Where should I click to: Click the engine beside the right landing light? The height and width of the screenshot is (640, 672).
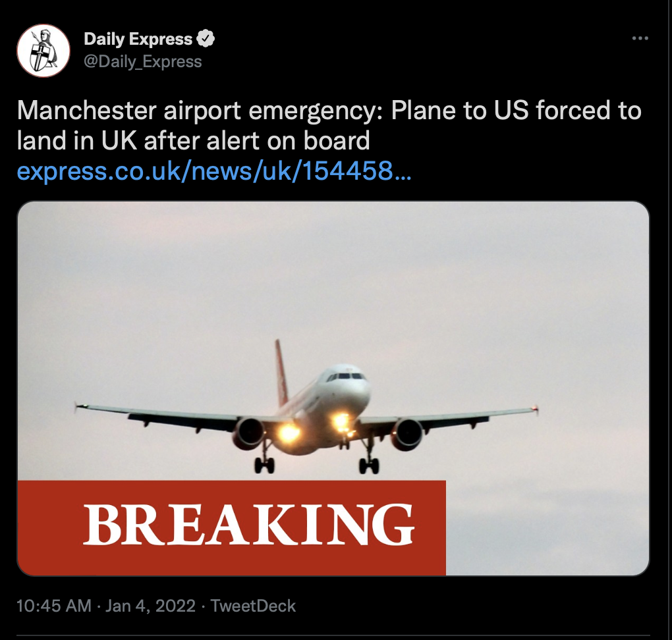406,433
